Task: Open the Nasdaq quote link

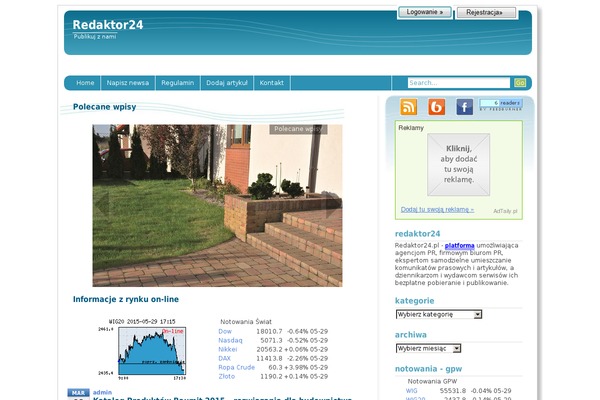Action: [x=230, y=340]
